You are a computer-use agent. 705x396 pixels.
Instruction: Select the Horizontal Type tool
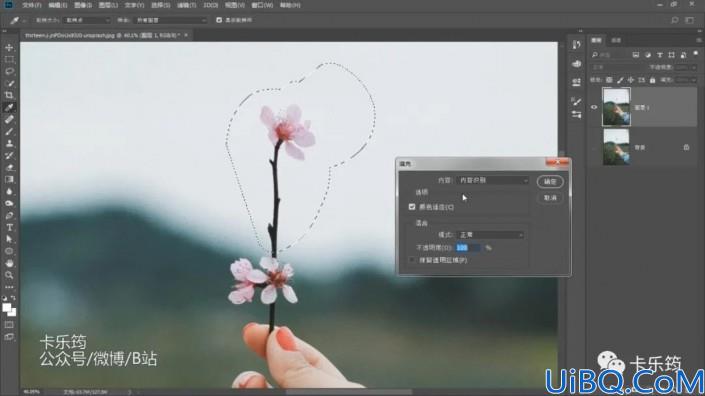[x=9, y=227]
